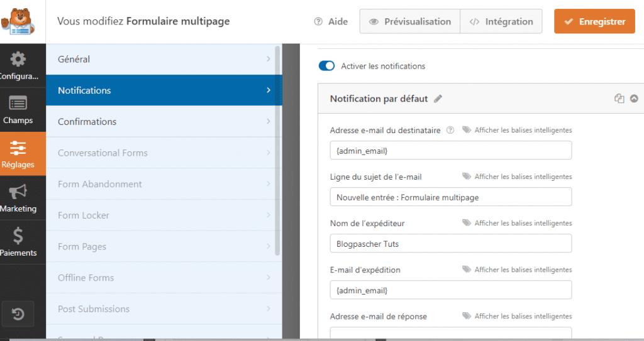Toggle Activer les notifications switch
644x341 pixels.
(327, 66)
